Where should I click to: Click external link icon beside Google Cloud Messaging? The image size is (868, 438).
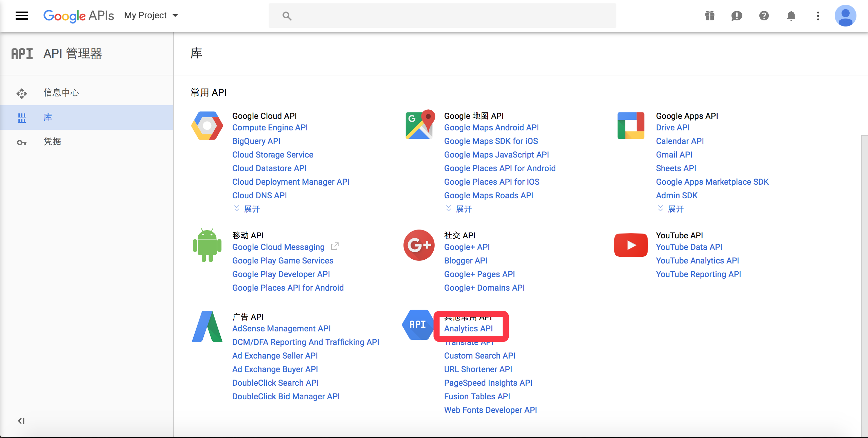click(335, 246)
